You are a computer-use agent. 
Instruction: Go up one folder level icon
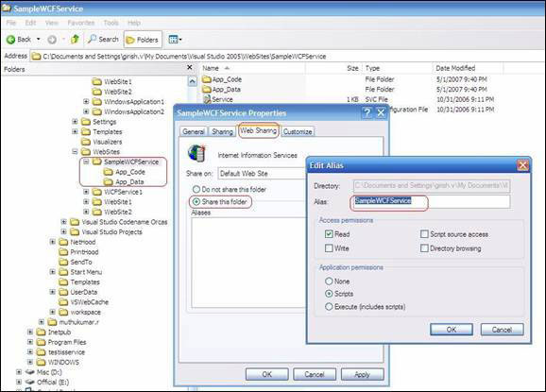point(75,39)
